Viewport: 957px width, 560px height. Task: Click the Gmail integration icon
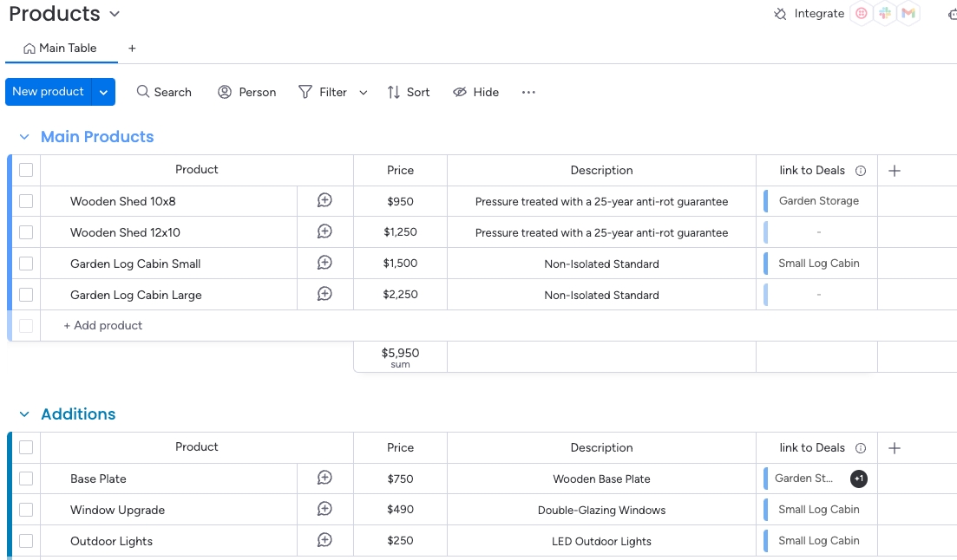point(908,14)
